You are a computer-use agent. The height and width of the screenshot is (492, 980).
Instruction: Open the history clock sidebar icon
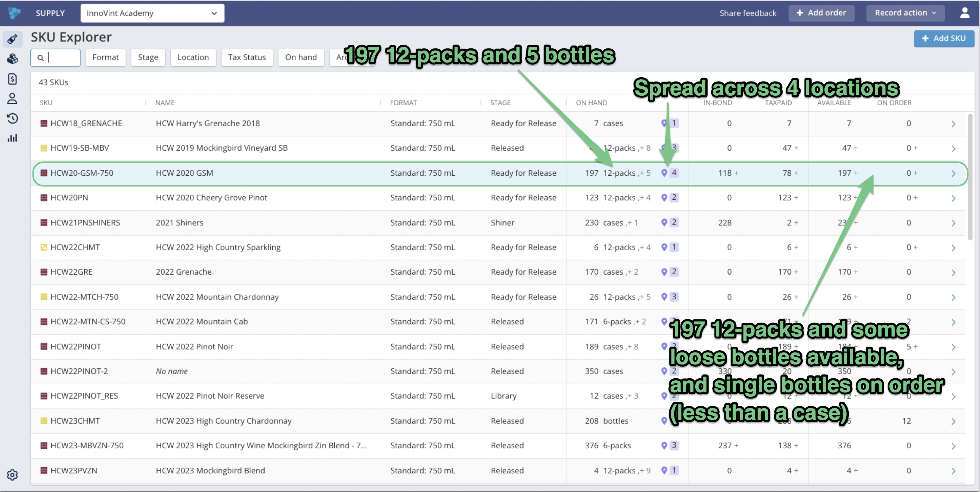(12, 118)
